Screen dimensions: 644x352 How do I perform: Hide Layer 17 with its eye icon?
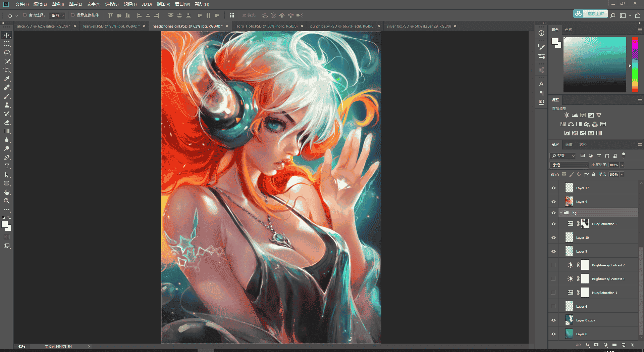coord(553,188)
